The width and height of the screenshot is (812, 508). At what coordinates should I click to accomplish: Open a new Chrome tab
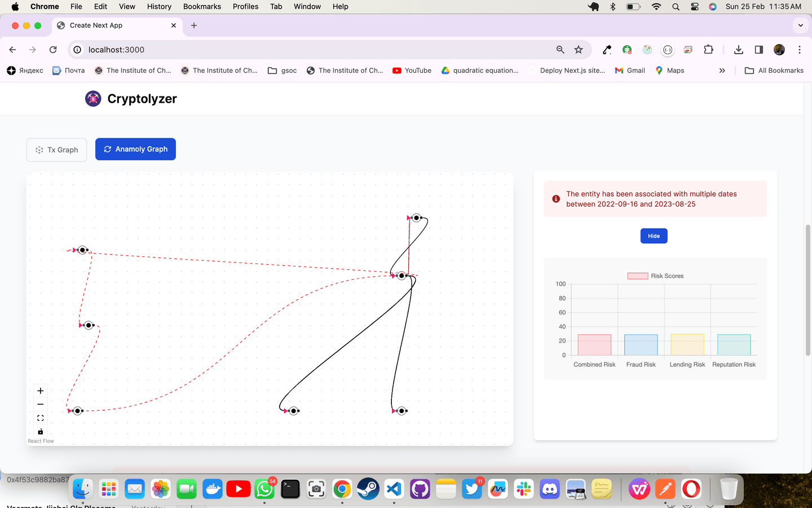194,25
